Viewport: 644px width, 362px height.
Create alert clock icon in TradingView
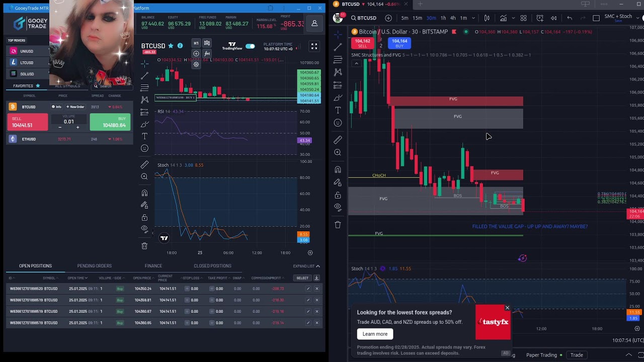(540, 18)
